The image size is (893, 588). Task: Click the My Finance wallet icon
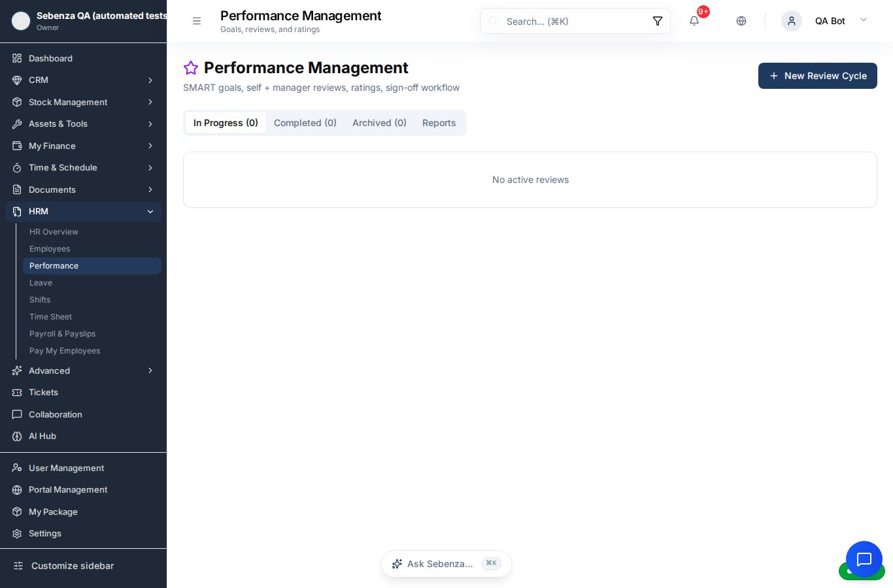17,146
